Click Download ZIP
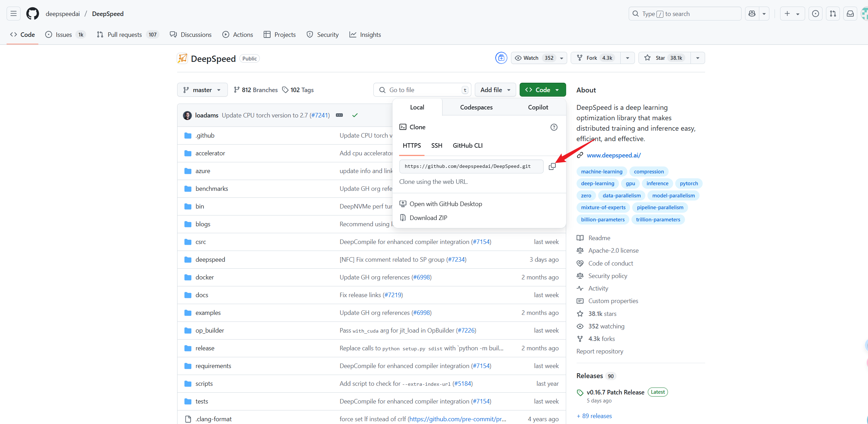 (x=428, y=218)
